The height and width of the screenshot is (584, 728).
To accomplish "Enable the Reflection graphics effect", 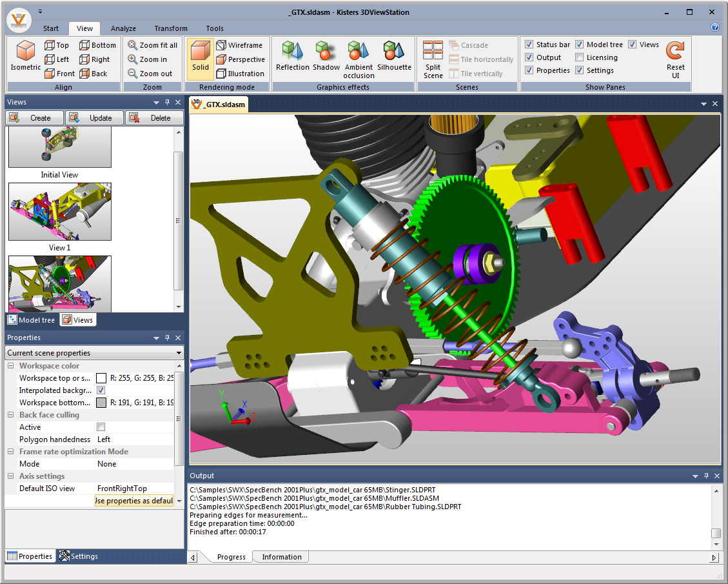I will (293, 52).
